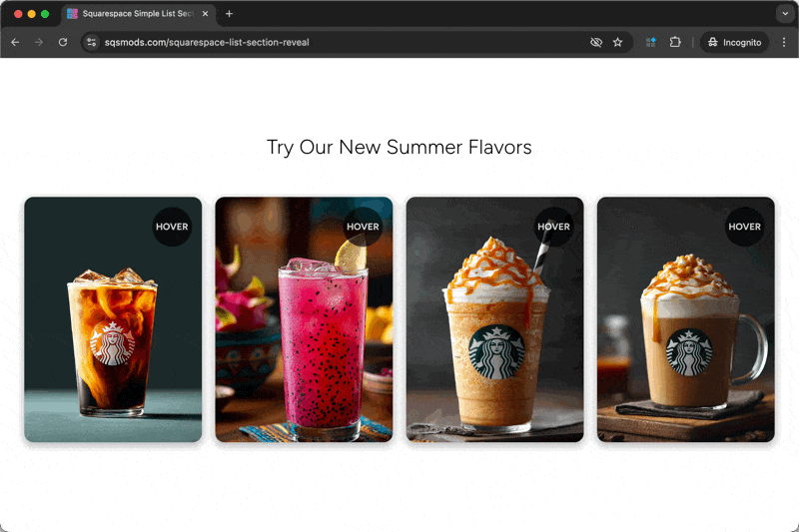Click HOVER badge on pink dragonfruit drink card
Screen dimensions: 799x532
(x=363, y=227)
